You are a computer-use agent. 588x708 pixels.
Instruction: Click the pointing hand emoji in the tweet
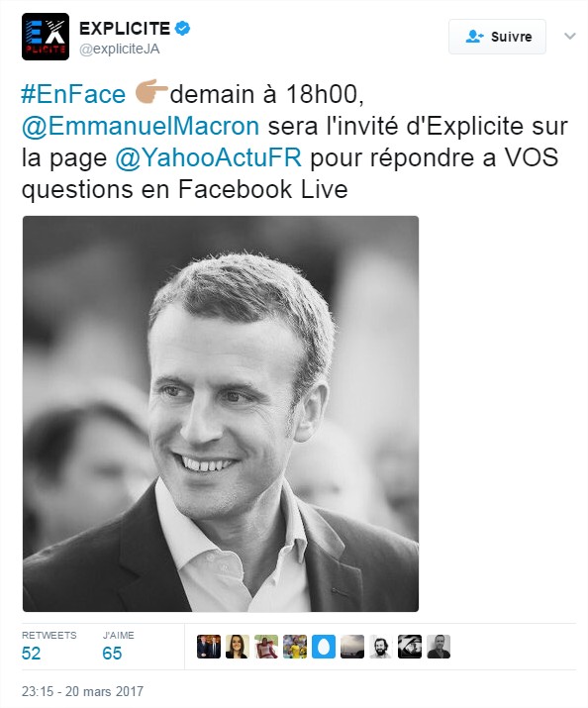click(151, 91)
